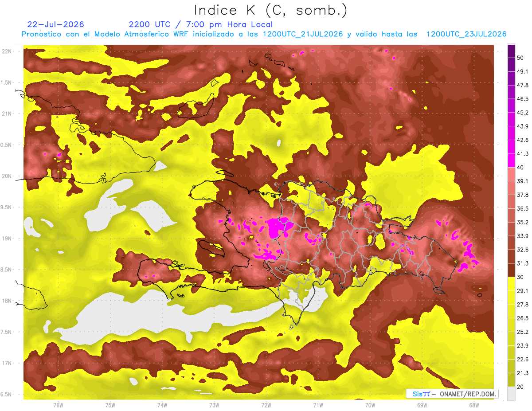Click the '73W' longitude label
532x411 pixels.
coord(214,405)
